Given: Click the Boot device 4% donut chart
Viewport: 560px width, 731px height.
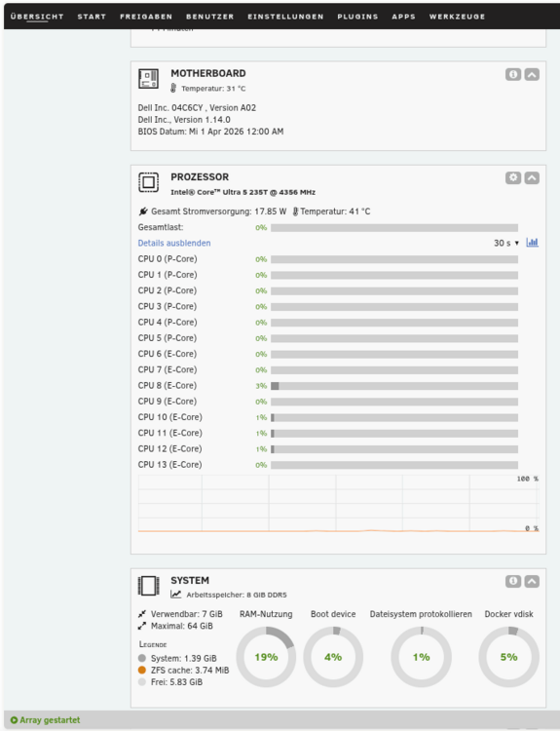Looking at the screenshot, I should click(x=333, y=657).
